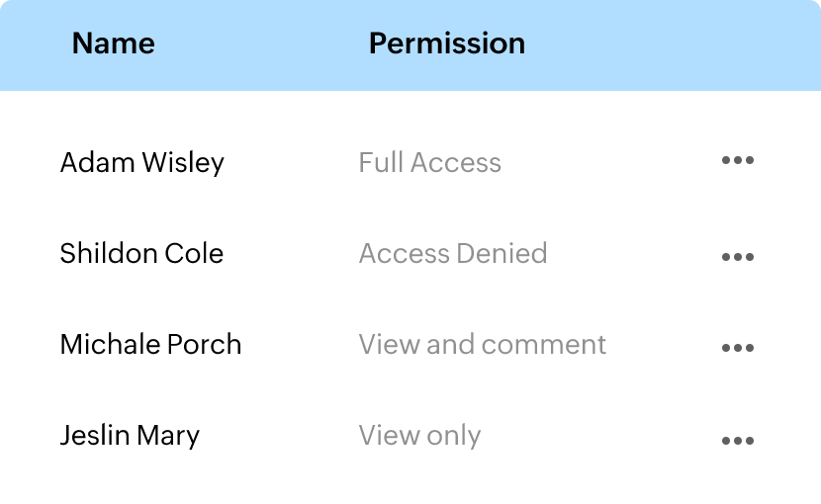821x504 pixels.
Task: Click ellipsis in View and comment row
Action: [x=738, y=348]
